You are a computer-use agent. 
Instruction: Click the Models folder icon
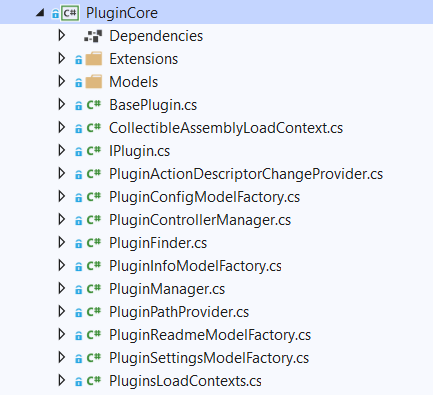pyautogui.click(x=94, y=82)
